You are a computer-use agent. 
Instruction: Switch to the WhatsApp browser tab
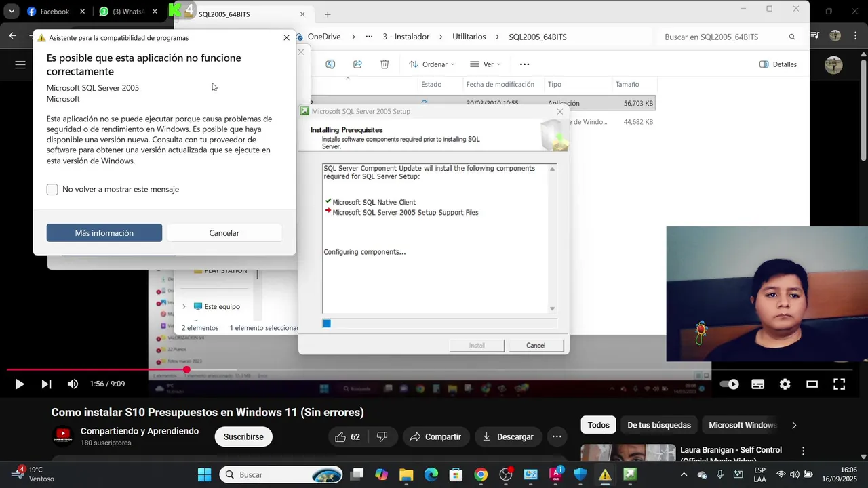pyautogui.click(x=127, y=12)
